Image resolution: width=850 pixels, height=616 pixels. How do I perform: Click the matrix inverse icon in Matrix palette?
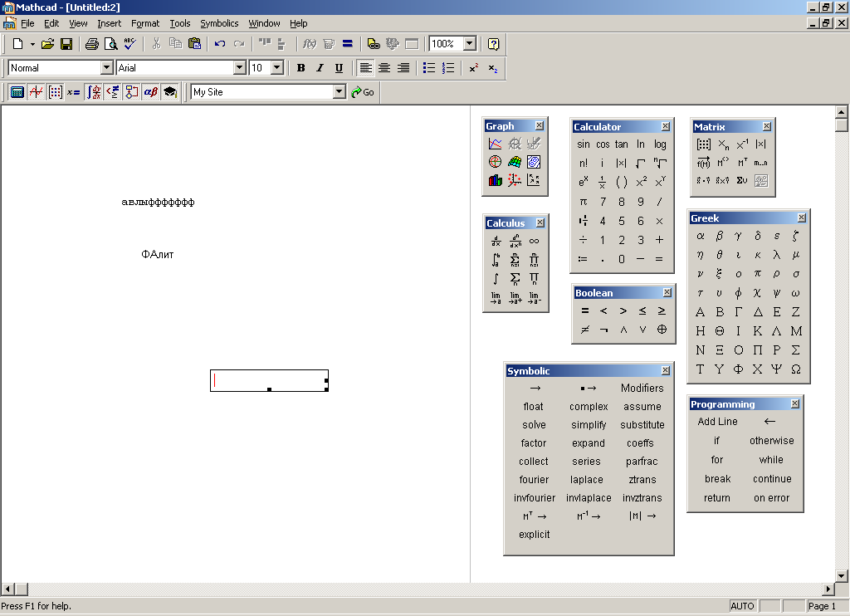(742, 144)
